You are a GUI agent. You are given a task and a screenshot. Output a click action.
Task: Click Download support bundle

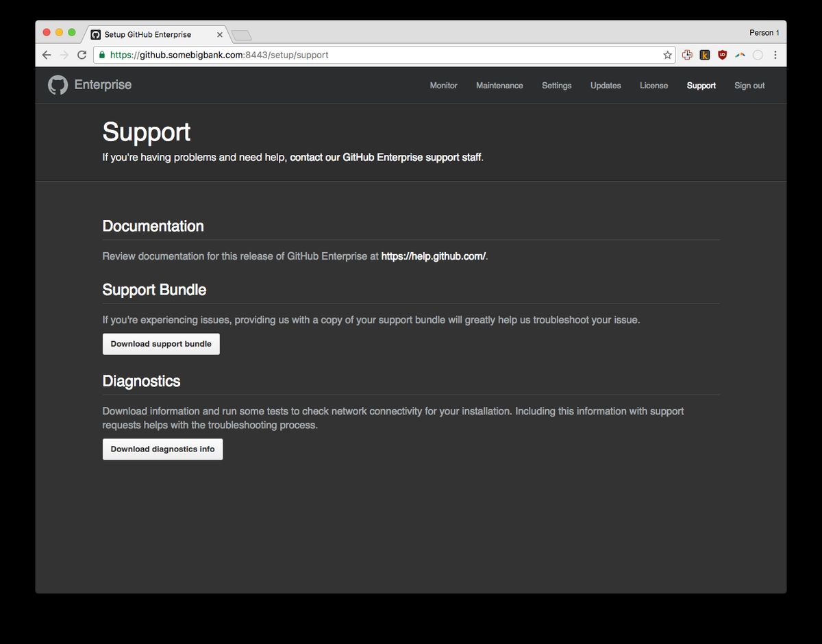point(160,343)
